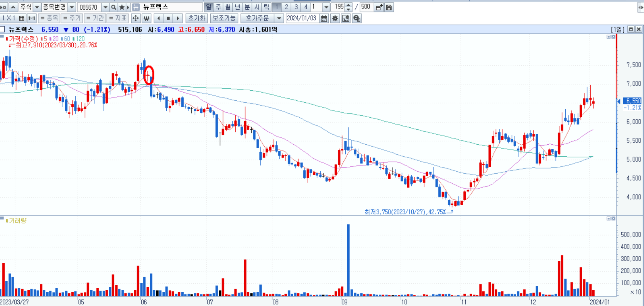Select yearly 년 period tab
This screenshot has height=306, width=644.
coord(238,7)
